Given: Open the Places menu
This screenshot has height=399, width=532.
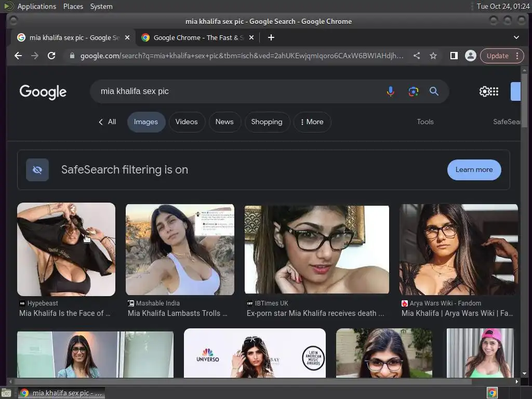Looking at the screenshot, I should pyautogui.click(x=73, y=6).
